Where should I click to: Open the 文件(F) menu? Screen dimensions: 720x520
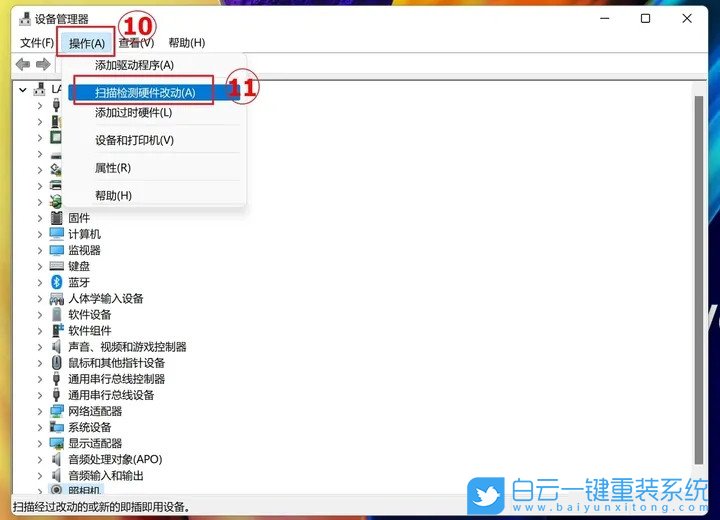point(37,43)
